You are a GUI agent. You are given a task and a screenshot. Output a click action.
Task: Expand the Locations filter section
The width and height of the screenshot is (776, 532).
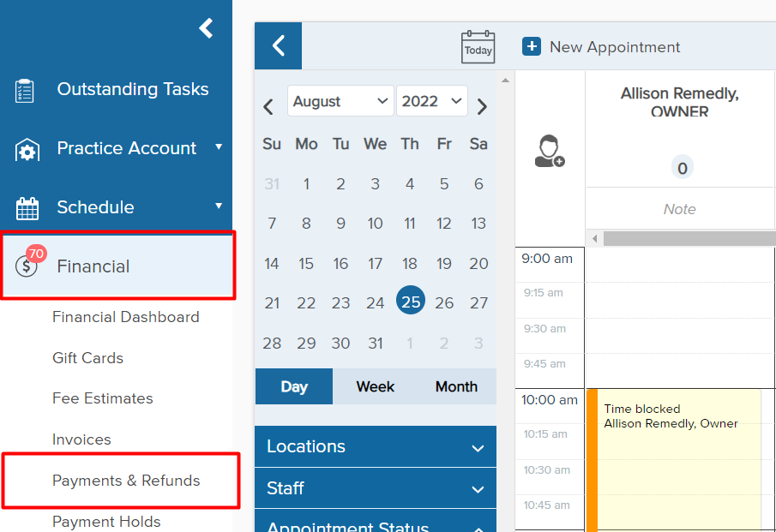(375, 446)
